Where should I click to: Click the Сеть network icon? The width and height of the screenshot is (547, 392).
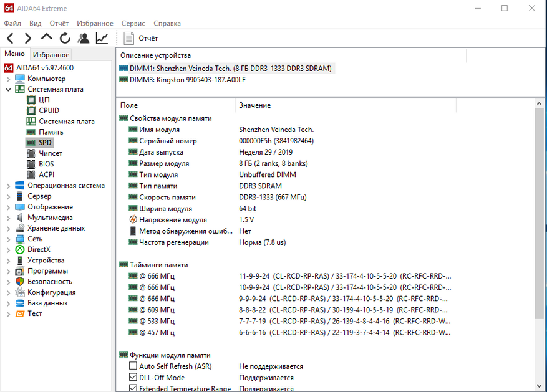(20, 239)
